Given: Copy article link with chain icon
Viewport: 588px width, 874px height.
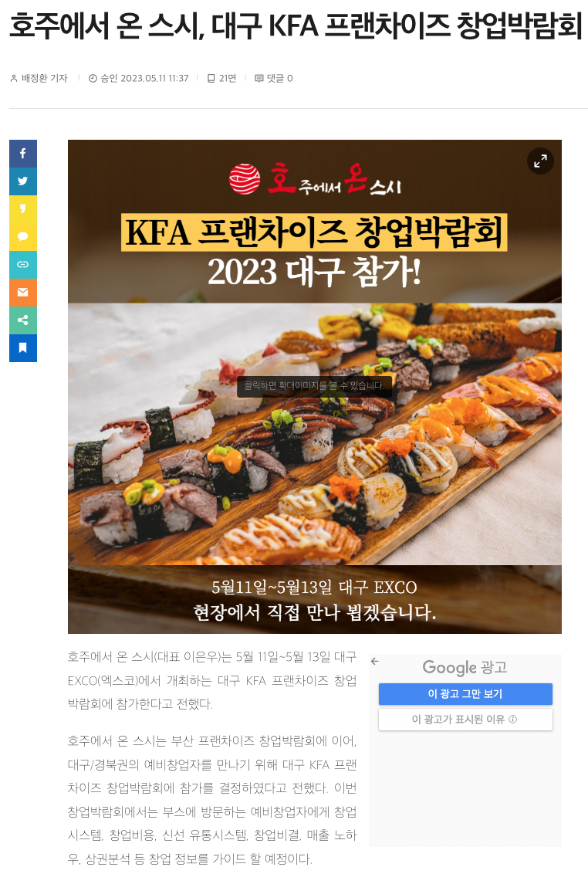Looking at the screenshot, I should coord(23,264).
